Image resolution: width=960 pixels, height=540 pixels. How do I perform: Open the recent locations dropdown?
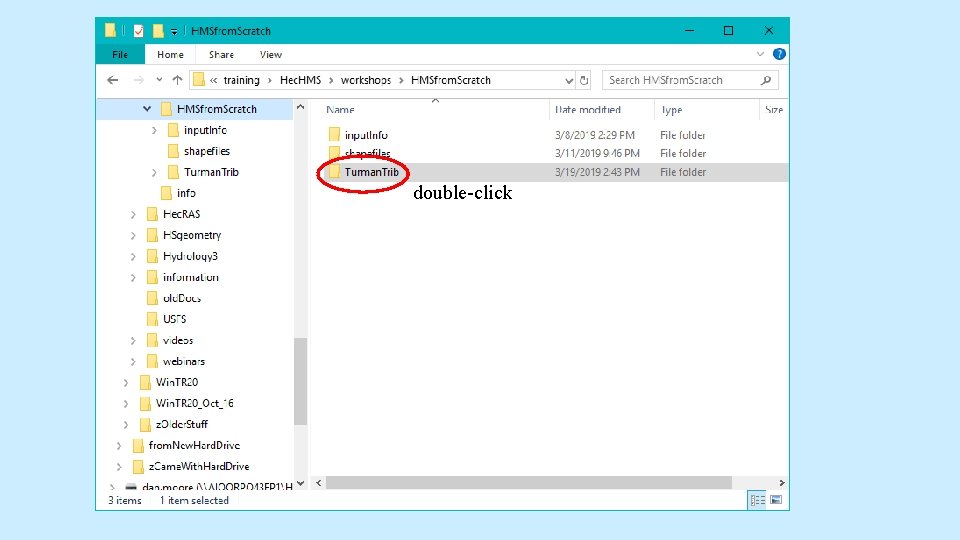[159, 80]
